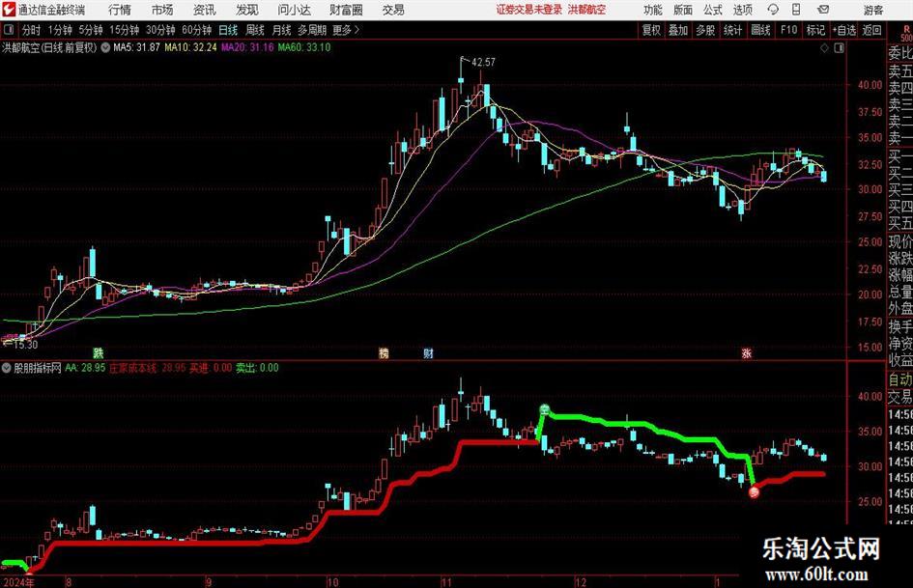Switch to 周线 weekly period
This screenshot has width=913, height=588.
pos(255,30)
